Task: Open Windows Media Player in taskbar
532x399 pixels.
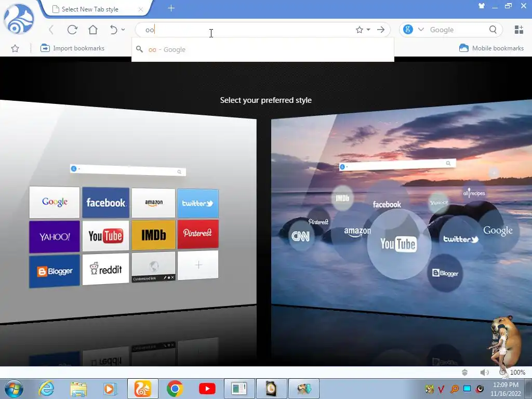Action: (x=110, y=389)
